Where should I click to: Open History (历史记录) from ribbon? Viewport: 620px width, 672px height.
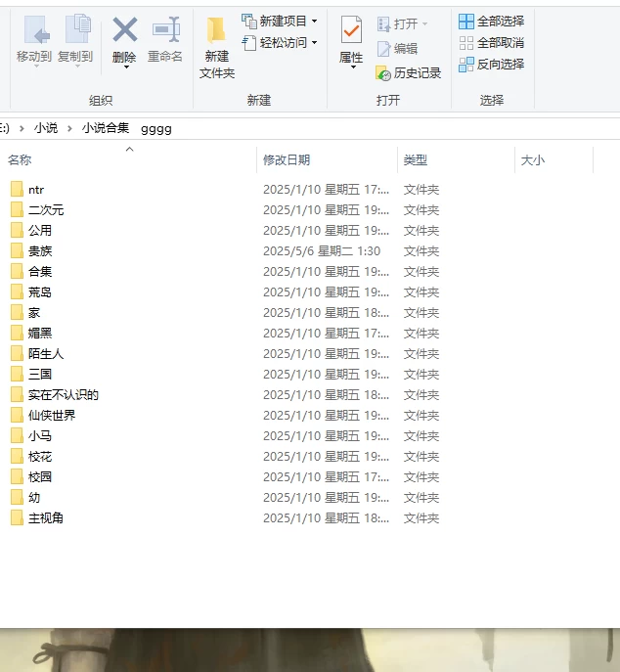(x=408, y=73)
